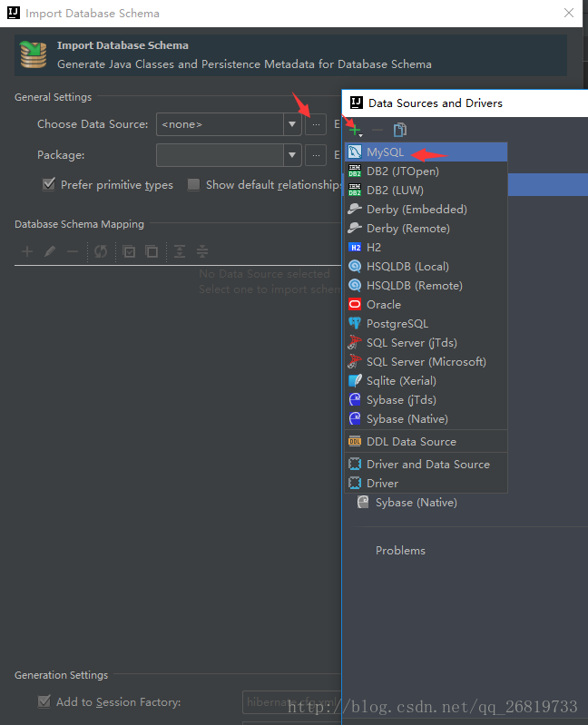This screenshot has height=725, width=588.
Task: Click Problems in Data Sources window
Action: [400, 550]
